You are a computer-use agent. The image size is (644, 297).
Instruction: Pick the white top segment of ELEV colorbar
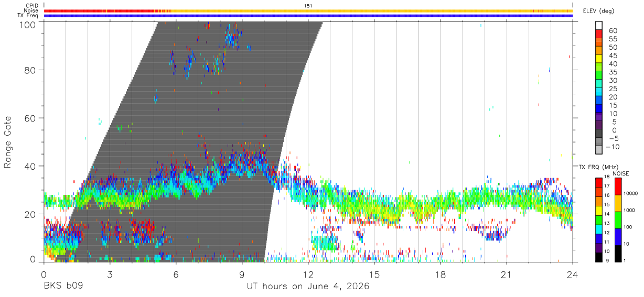click(599, 26)
